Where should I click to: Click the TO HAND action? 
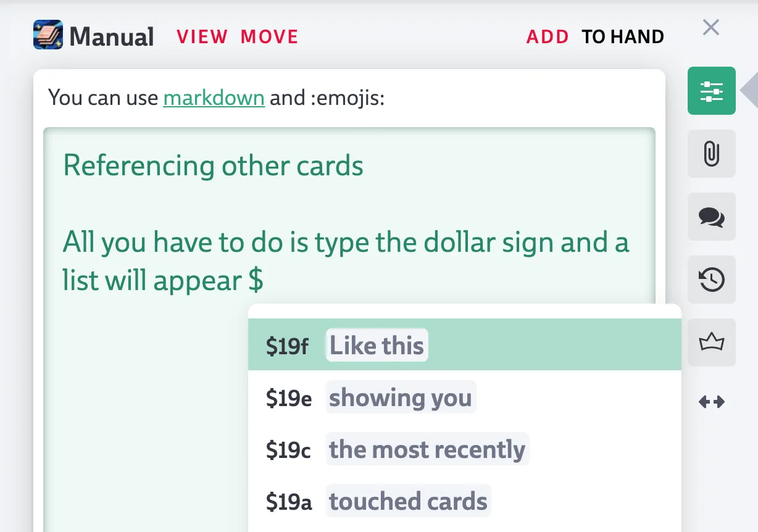[622, 36]
